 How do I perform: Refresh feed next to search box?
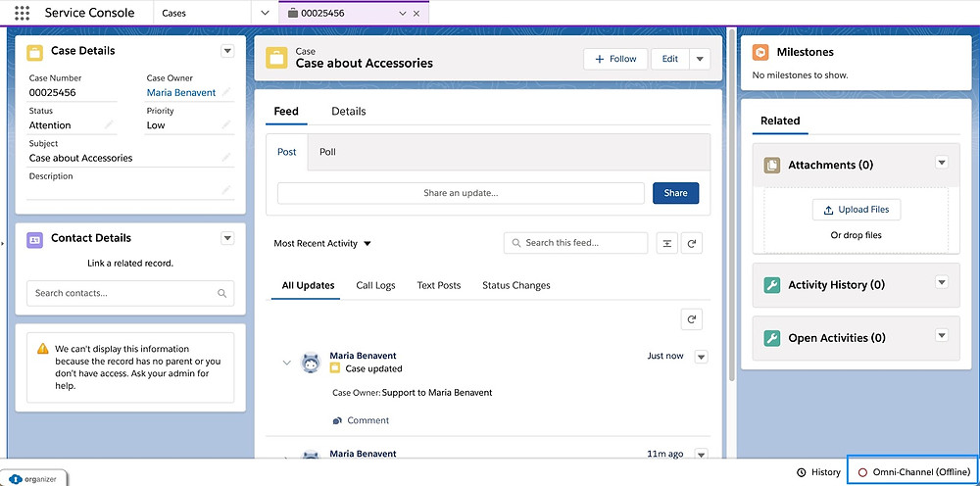click(x=692, y=244)
